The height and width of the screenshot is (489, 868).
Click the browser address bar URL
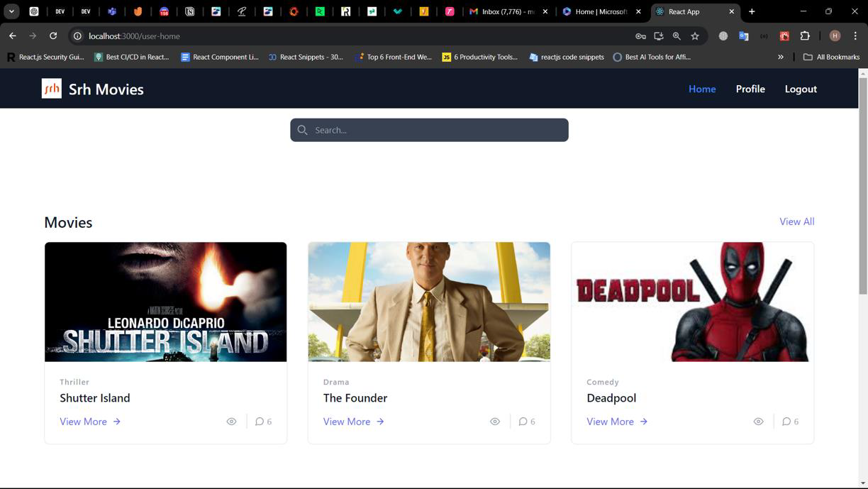point(134,36)
